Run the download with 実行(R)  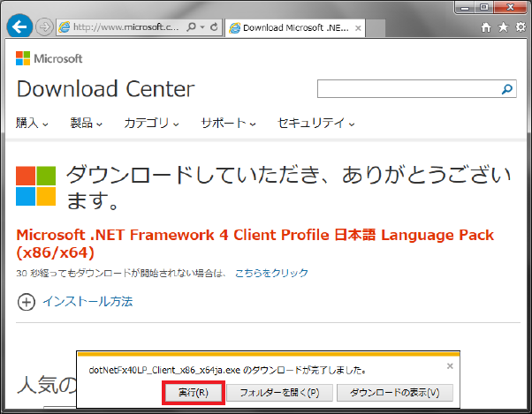click(x=194, y=393)
